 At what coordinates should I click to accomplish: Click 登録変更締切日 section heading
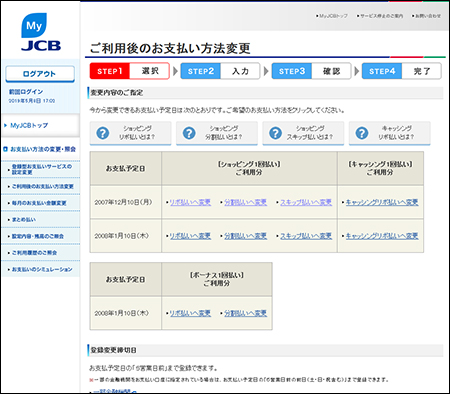click(x=113, y=350)
